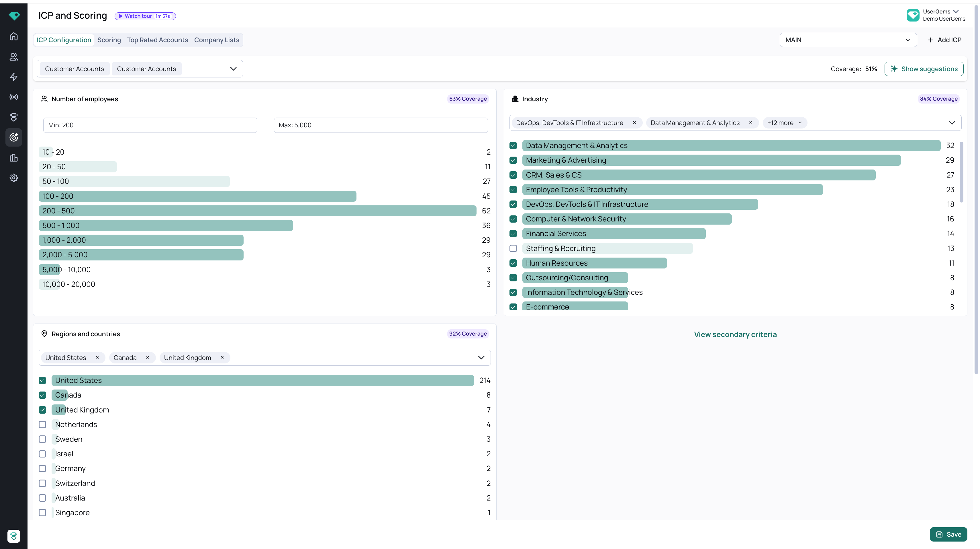Click the Min employees input field
Image resolution: width=980 pixels, height=549 pixels.
click(x=150, y=125)
